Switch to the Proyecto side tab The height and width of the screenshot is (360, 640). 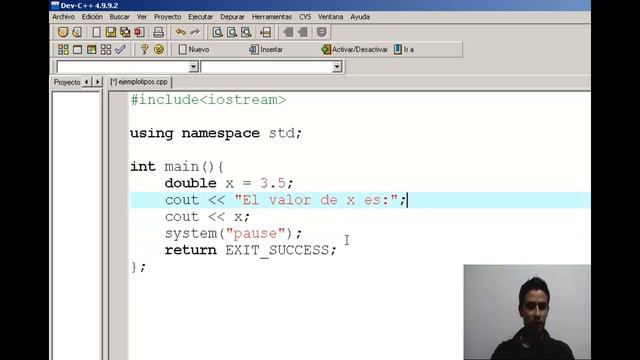point(67,82)
